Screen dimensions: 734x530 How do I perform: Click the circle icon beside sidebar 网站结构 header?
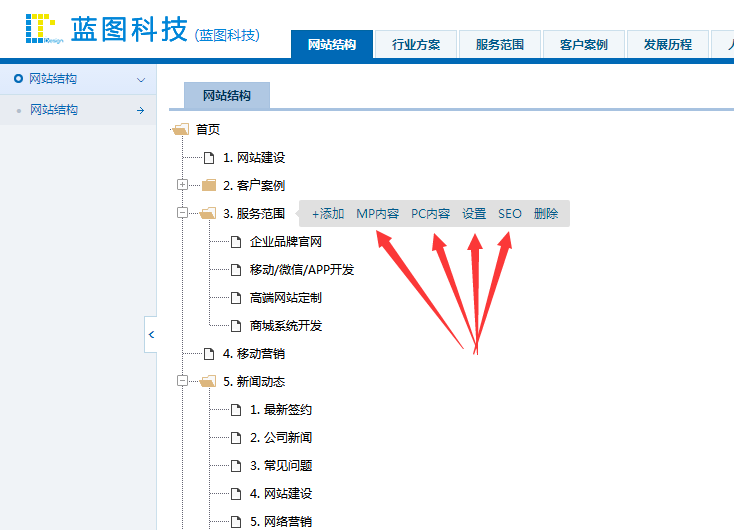coord(18,79)
